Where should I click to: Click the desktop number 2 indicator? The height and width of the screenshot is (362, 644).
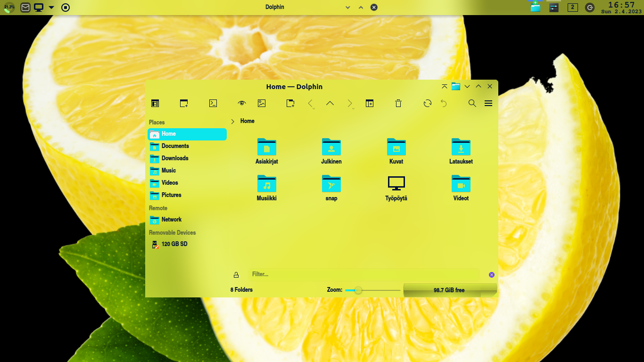[573, 7]
